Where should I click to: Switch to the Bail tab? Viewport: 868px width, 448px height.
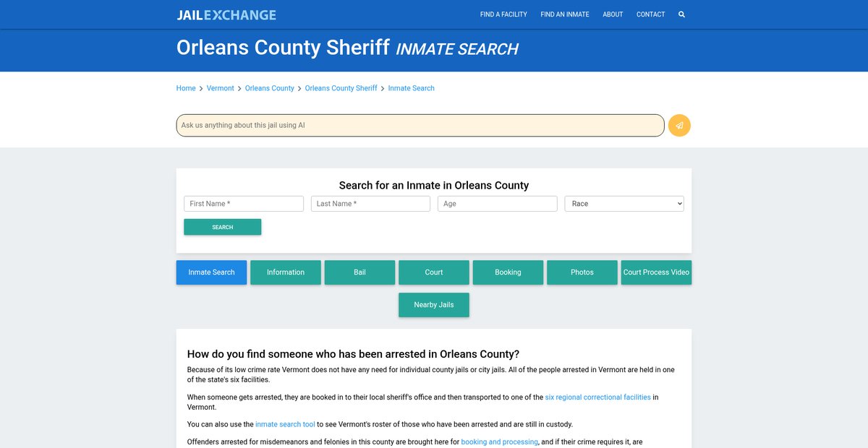coord(359,272)
